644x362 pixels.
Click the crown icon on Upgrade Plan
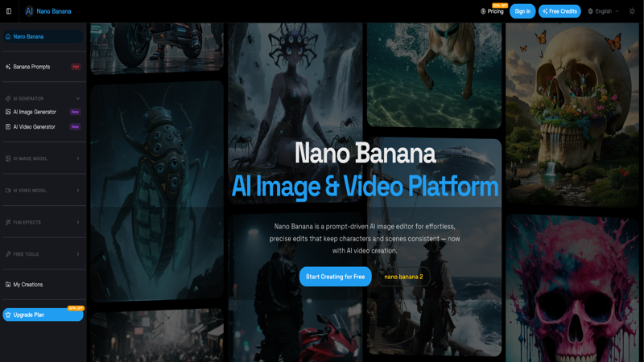point(8,315)
